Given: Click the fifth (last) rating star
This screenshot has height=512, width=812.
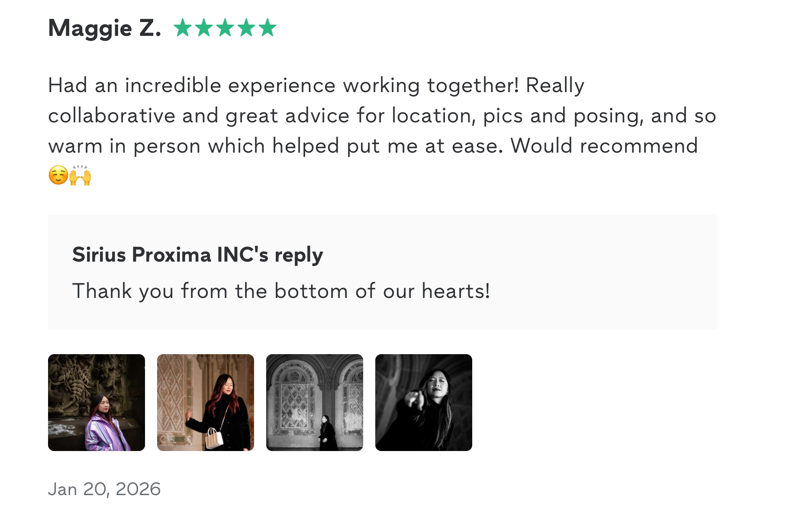Looking at the screenshot, I should coord(267,28).
